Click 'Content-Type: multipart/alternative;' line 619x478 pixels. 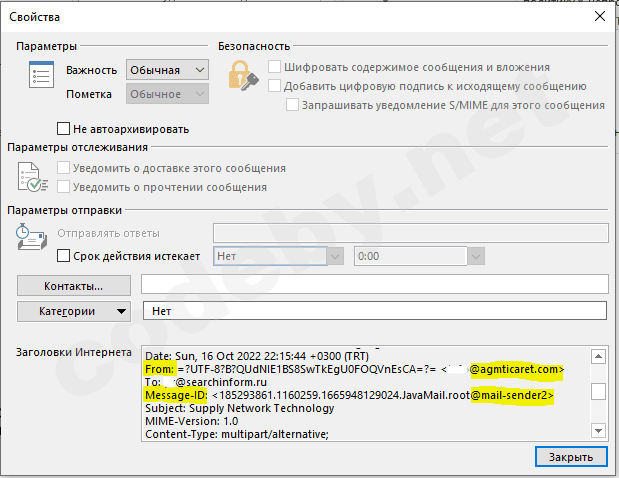click(x=237, y=434)
